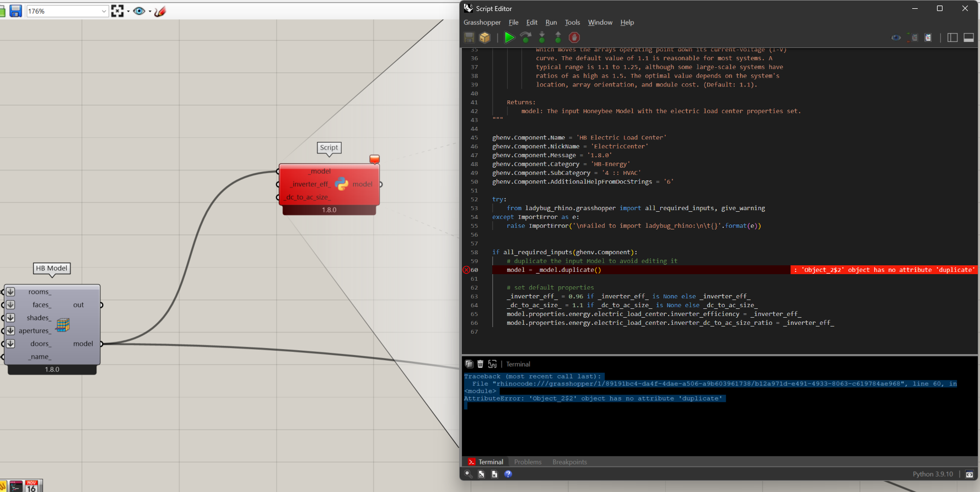Open the Help menu in Script Editor
The width and height of the screenshot is (980, 492).
[627, 23]
